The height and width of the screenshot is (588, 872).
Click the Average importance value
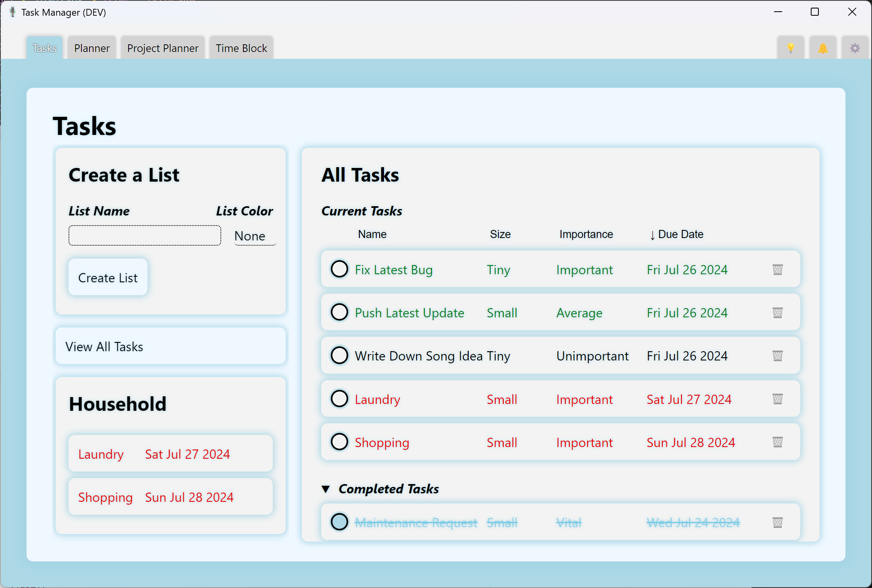click(579, 313)
